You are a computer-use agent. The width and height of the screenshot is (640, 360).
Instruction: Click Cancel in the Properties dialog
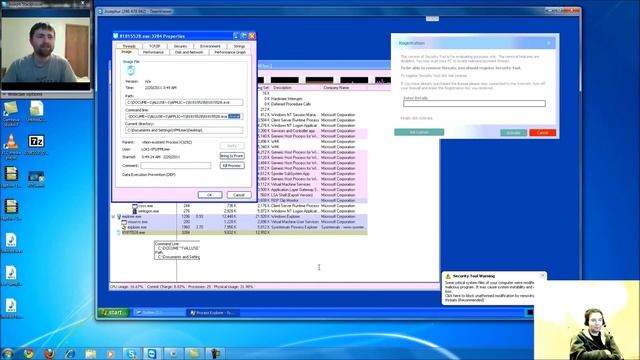click(x=239, y=195)
